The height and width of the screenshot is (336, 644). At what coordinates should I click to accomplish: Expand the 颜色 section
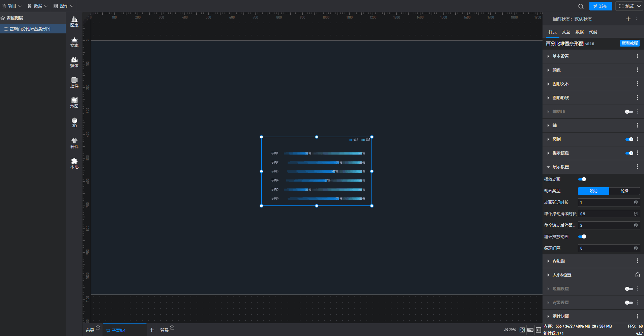click(x=556, y=70)
